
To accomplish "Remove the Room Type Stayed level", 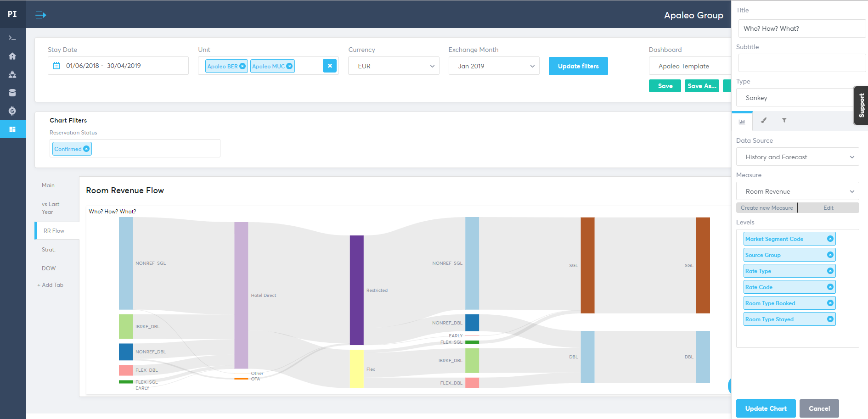I will point(830,319).
